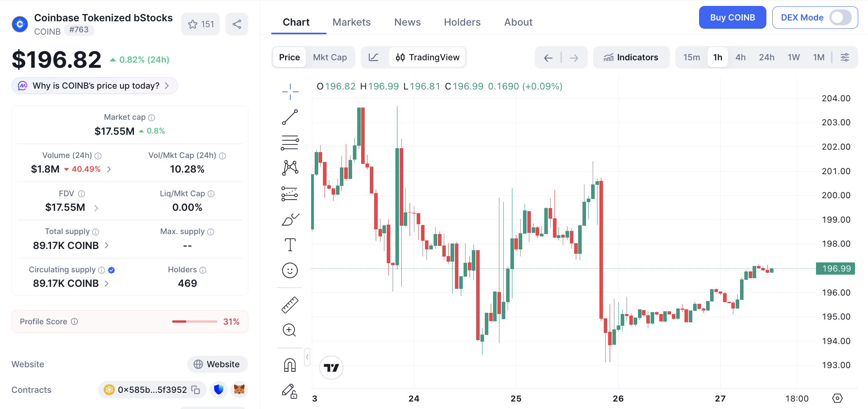Select the text annotation tool
The image size is (868, 409).
pos(290,245)
